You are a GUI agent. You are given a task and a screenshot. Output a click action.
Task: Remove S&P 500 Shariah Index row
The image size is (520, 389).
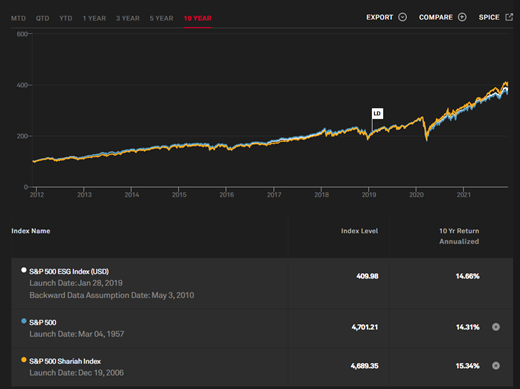click(496, 366)
